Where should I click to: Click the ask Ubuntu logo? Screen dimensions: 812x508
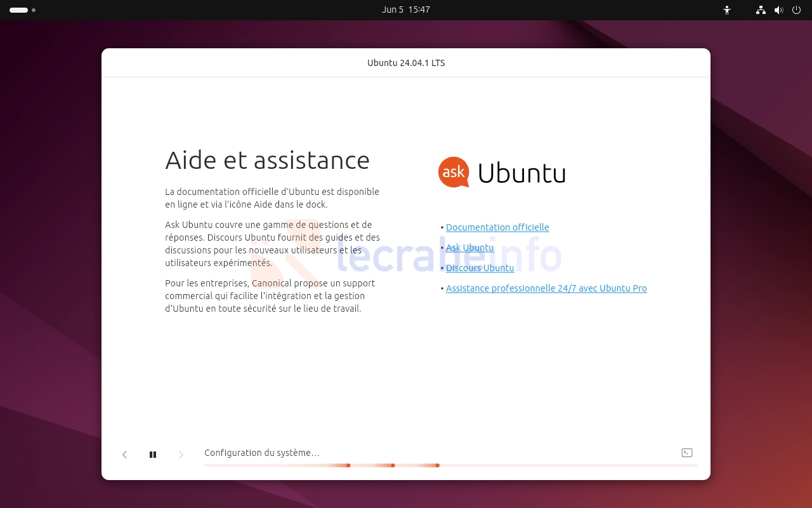(502, 173)
